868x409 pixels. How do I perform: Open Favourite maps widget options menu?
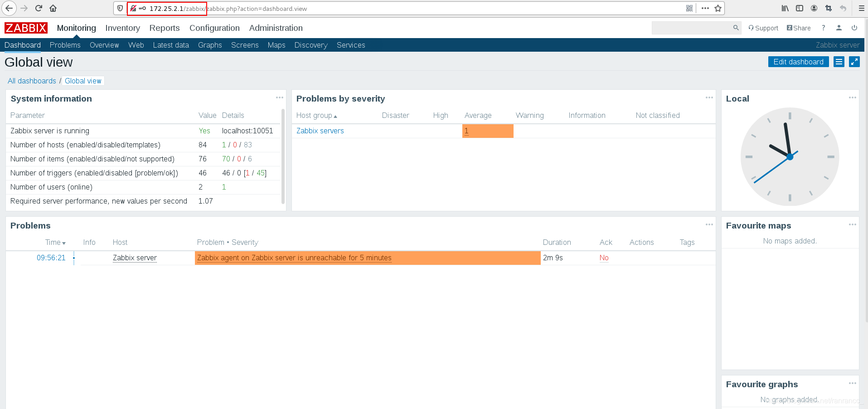click(x=853, y=224)
